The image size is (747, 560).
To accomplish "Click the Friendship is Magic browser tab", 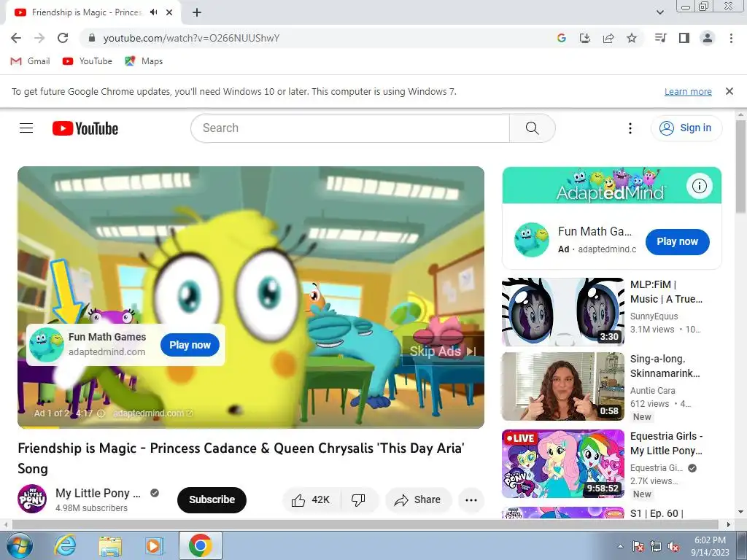I will point(93,12).
